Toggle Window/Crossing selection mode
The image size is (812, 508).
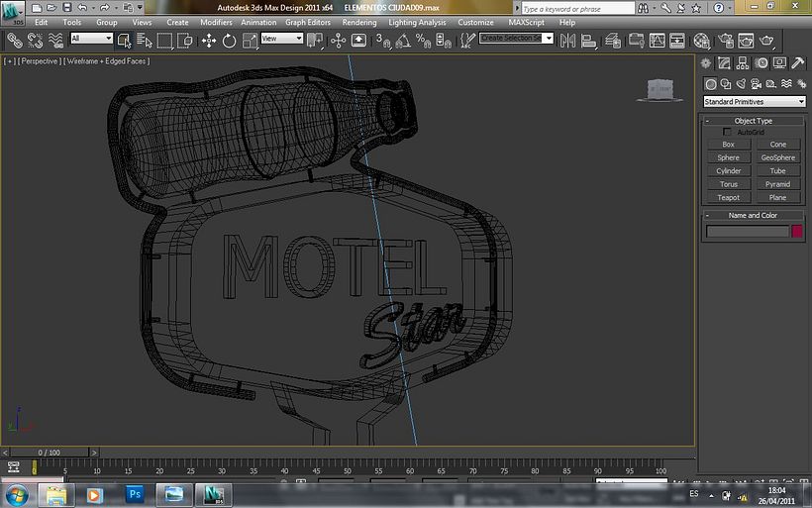coord(185,41)
